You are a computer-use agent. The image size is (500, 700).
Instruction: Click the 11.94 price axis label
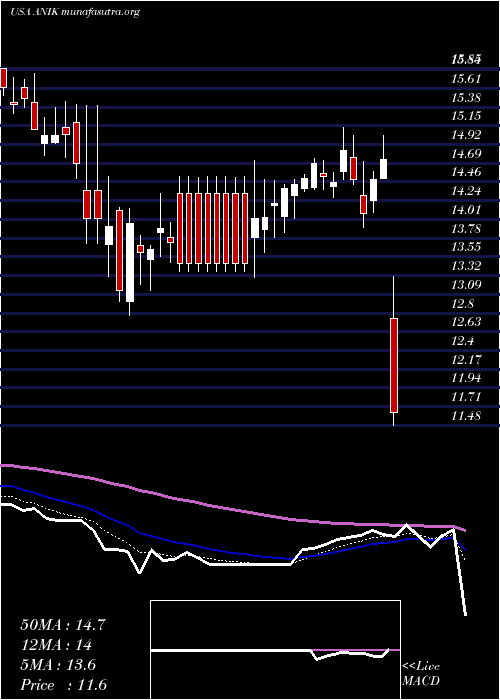coord(466,378)
